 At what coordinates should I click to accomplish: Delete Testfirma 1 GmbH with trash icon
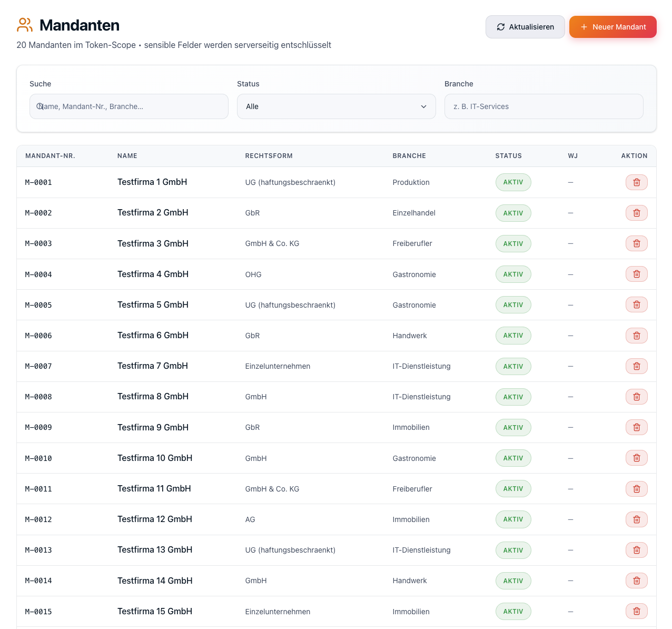(x=636, y=182)
